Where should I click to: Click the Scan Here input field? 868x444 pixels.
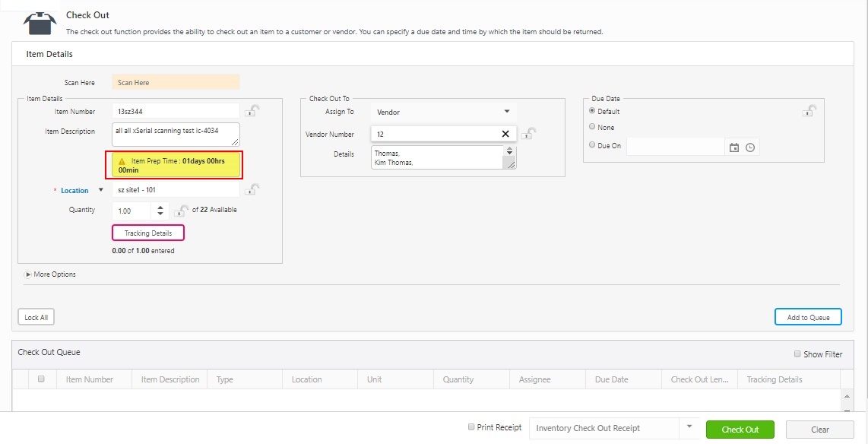point(176,82)
